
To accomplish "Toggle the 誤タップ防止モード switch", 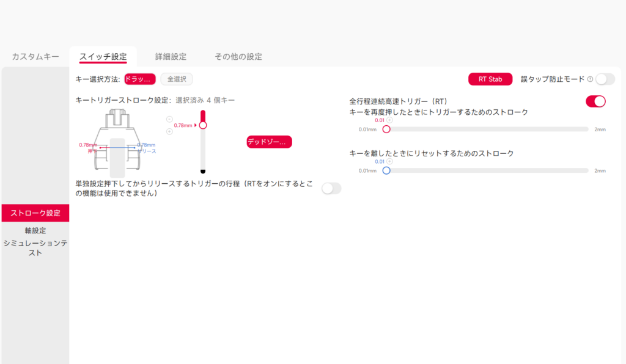I will coord(605,79).
